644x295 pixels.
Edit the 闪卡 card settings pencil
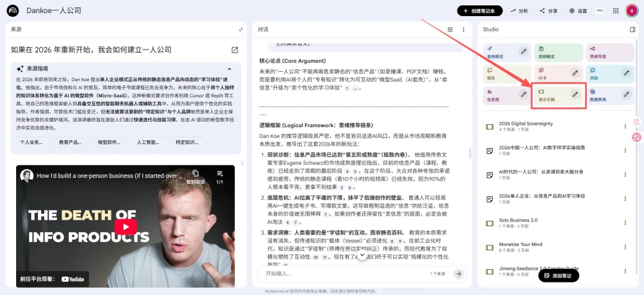pos(575,73)
